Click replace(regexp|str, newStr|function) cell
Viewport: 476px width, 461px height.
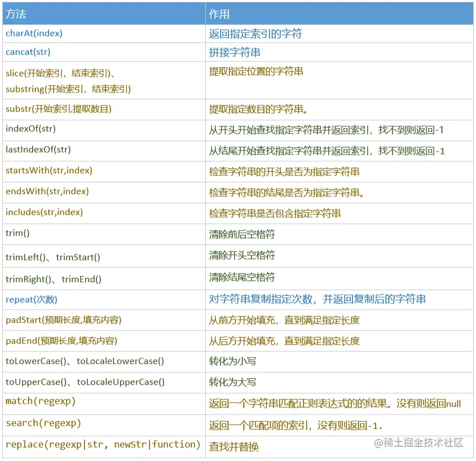pyautogui.click(x=104, y=447)
